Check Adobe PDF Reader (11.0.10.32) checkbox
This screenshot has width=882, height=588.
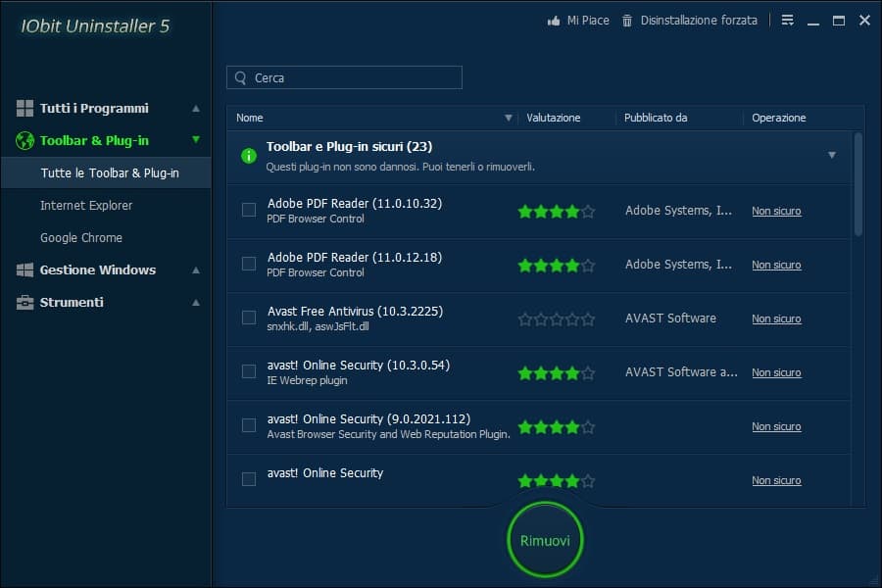tap(249, 210)
